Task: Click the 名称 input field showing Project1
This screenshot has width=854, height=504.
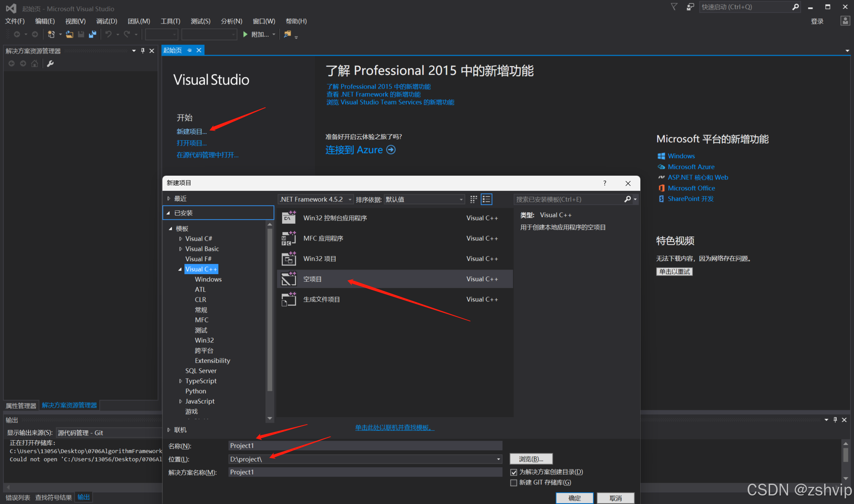Action: [364, 445]
